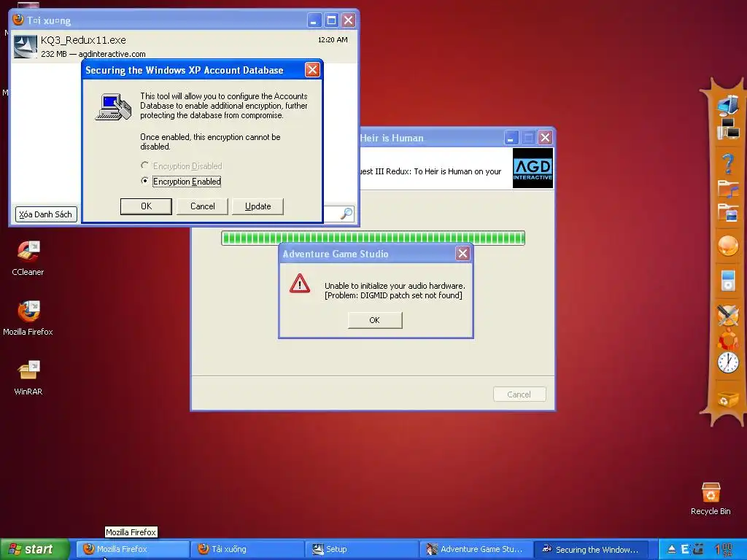Click Cancel in Securing Account Database dialog
This screenshot has height=560, width=747.
(x=202, y=206)
